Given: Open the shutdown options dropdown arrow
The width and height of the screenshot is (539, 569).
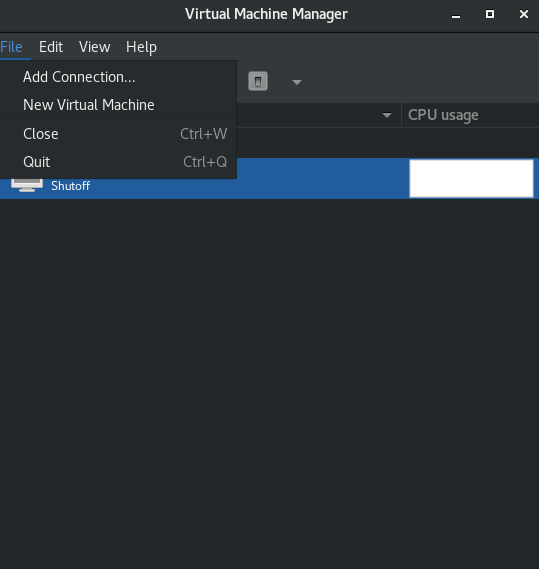Looking at the screenshot, I should [297, 82].
